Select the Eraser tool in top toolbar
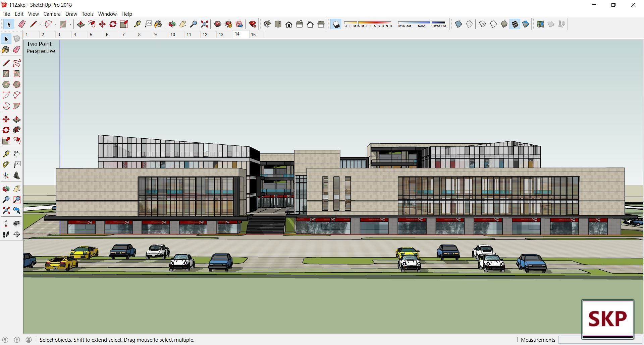 coord(22,24)
